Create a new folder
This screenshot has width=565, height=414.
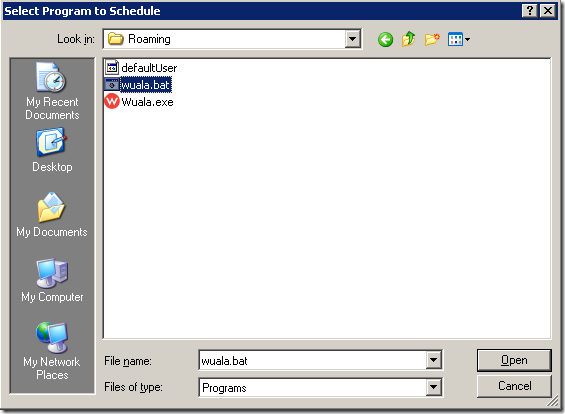432,39
